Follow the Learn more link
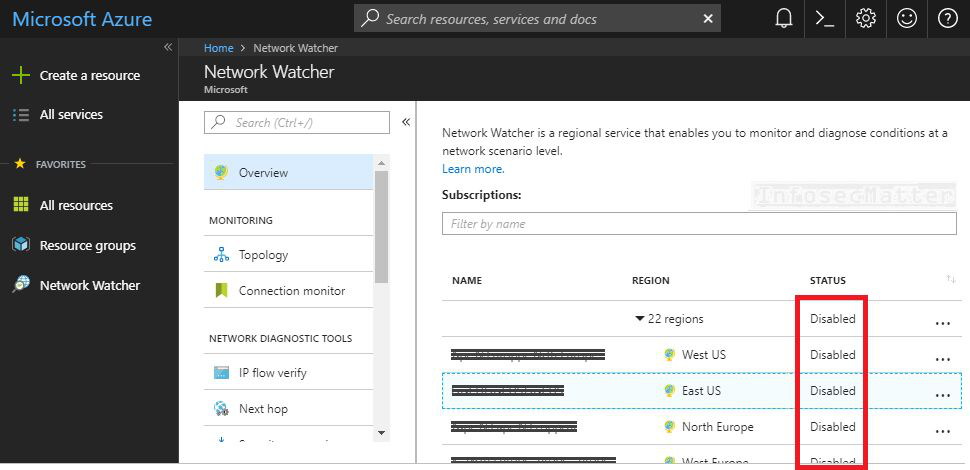The width and height of the screenshot is (970, 470). click(x=473, y=169)
